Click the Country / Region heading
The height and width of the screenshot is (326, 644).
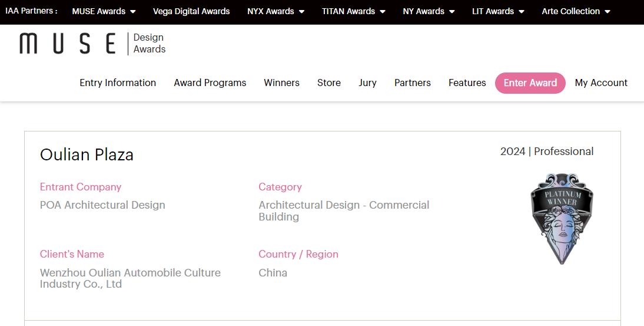pyautogui.click(x=298, y=254)
